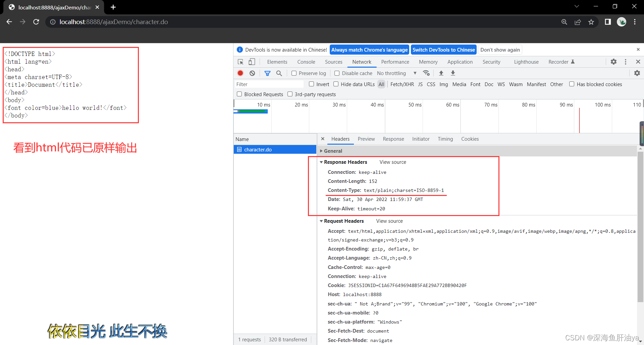Image resolution: width=644 pixels, height=345 pixels.
Task: Click Switch DevTools to Chinese button
Action: tap(443, 50)
